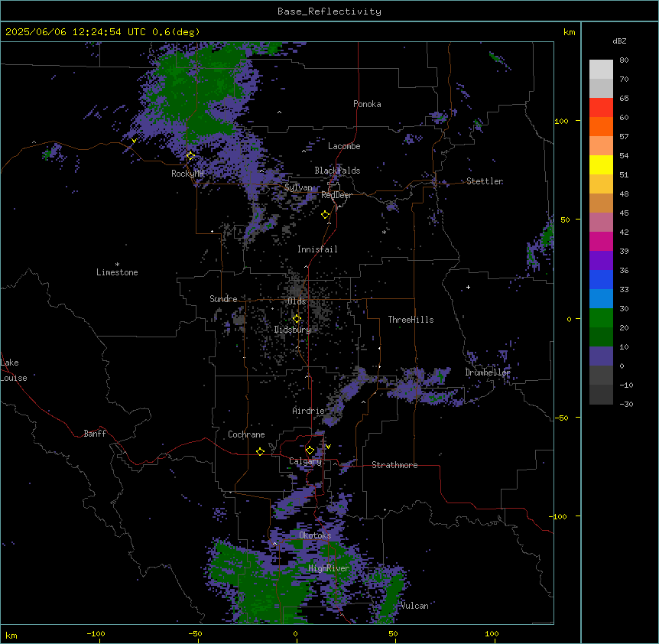Click the Strathmore town label
Screen dimensions: 659x644
394,465
